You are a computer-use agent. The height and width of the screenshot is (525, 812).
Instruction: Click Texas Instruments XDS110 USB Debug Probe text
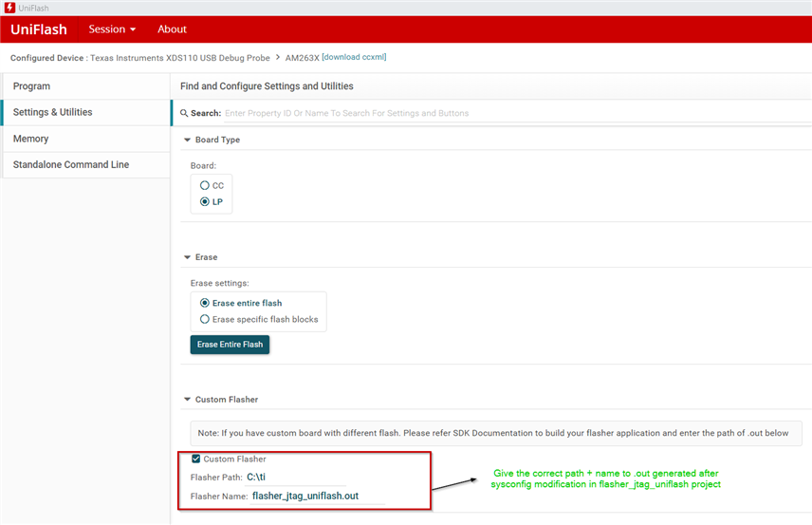179,58
